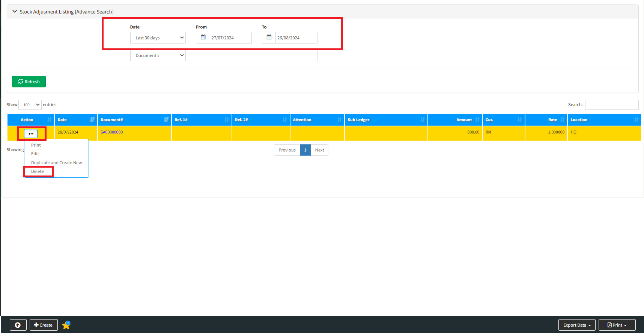The height and width of the screenshot is (333, 644).
Task: Click the From date calendar icon
Action: 203,37
